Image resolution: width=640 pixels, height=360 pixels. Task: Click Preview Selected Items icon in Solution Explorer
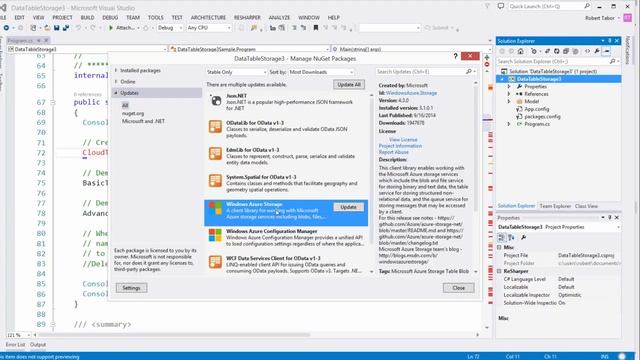(607, 51)
